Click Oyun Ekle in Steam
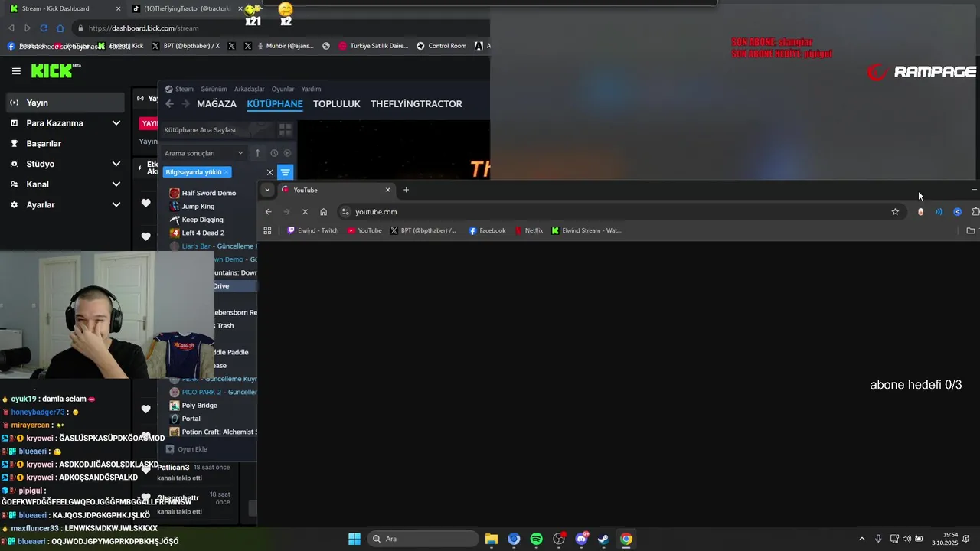980x551 pixels. tap(186, 449)
